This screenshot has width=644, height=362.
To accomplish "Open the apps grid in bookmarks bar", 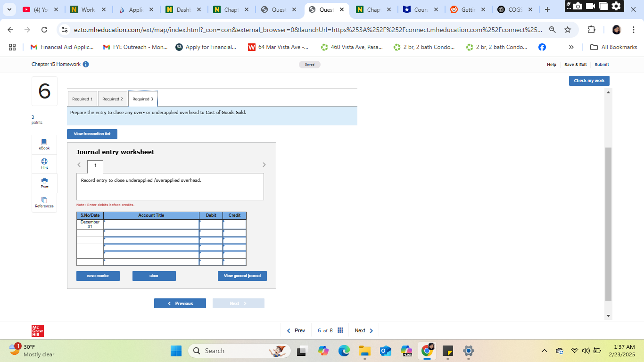I will point(12,47).
